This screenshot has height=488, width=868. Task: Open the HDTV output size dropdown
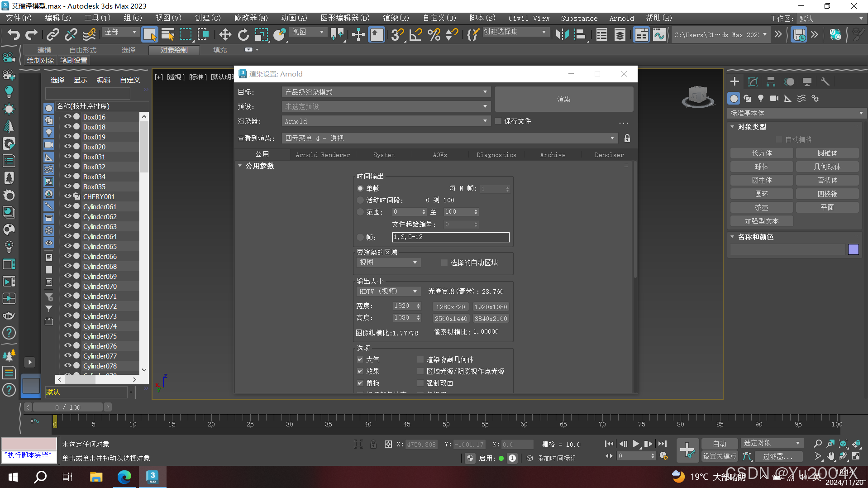click(x=388, y=292)
